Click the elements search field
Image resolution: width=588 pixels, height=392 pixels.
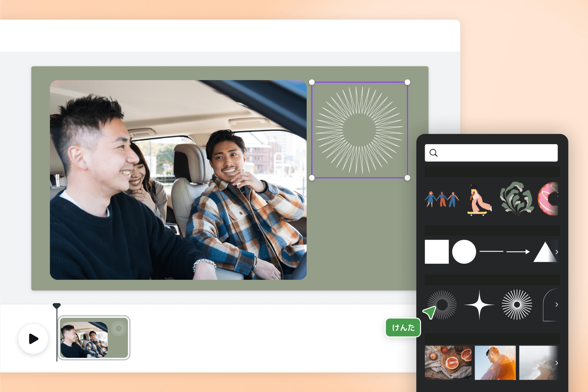(x=491, y=153)
